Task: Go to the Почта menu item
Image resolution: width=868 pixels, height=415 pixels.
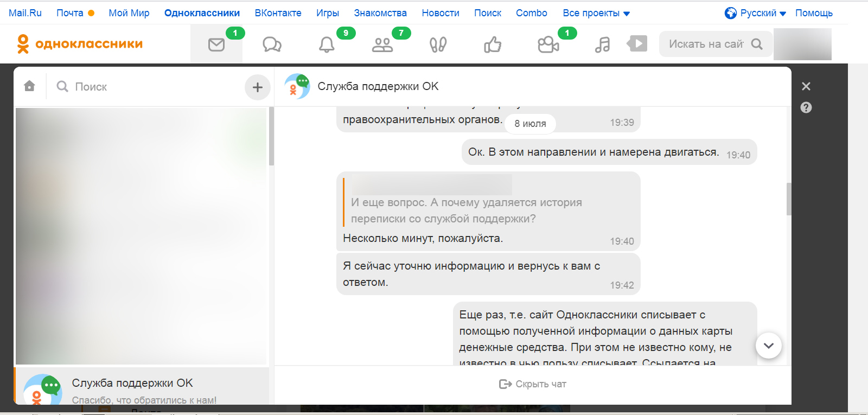Action: tap(70, 13)
